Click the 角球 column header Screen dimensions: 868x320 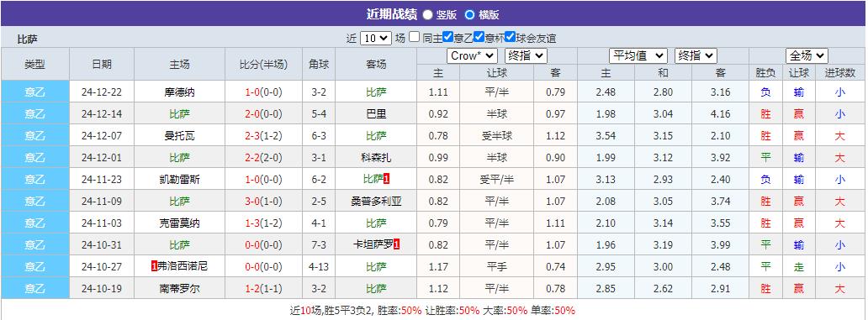[x=318, y=64]
